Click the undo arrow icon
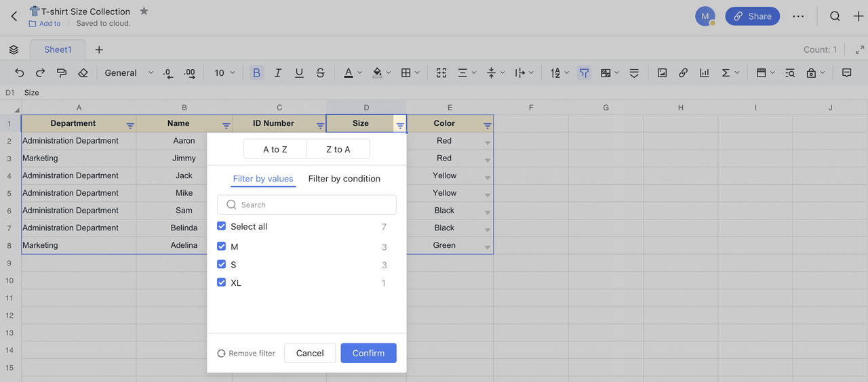 click(19, 73)
